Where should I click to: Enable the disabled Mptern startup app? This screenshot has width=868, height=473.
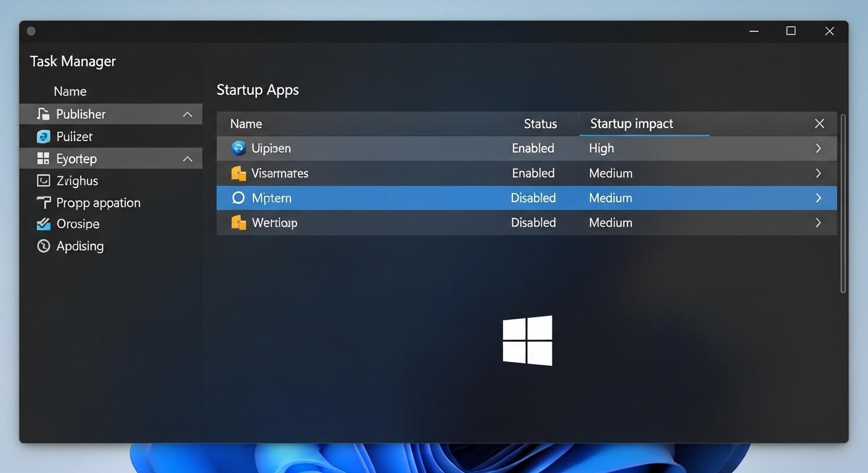pos(533,198)
